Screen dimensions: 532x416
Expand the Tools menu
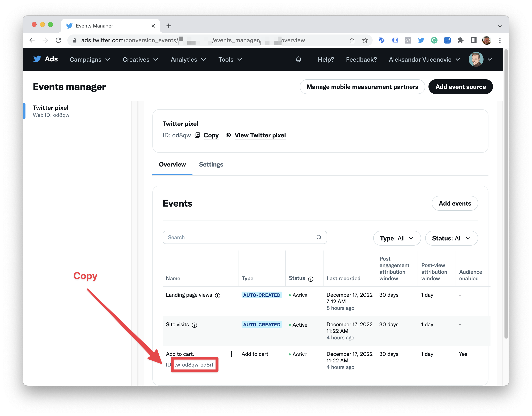[230, 59]
